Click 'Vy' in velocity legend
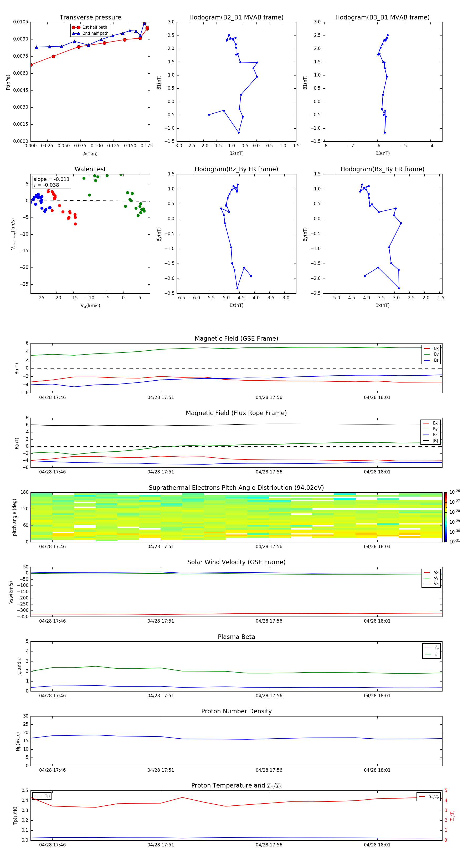 436,578
